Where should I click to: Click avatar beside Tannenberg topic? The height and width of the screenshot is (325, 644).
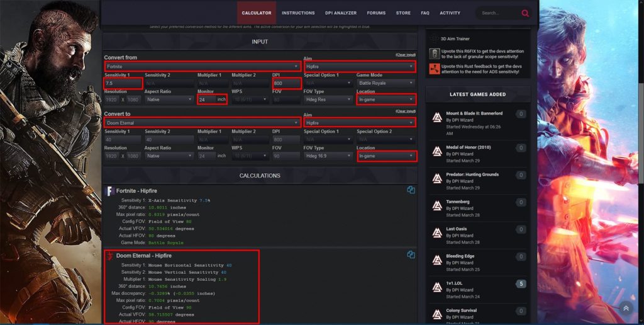coord(437,206)
